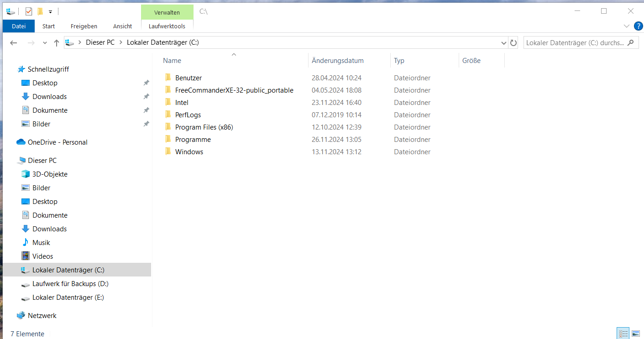
Task: Open 3D-Objekte under Dieser PC
Action: pos(50,174)
